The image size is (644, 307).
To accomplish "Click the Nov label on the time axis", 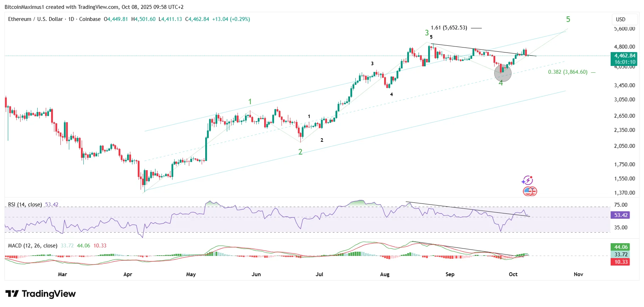I will (579, 274).
